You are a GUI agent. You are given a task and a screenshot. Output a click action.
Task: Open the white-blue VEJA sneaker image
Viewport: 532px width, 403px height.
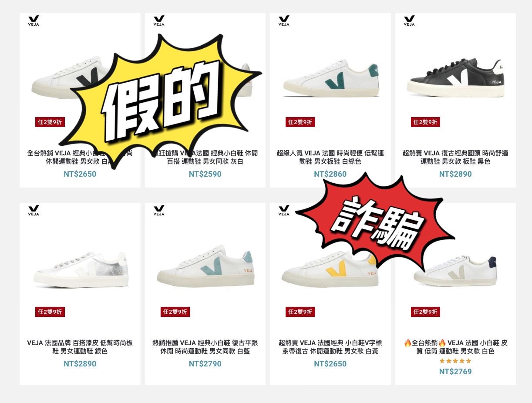205,266
